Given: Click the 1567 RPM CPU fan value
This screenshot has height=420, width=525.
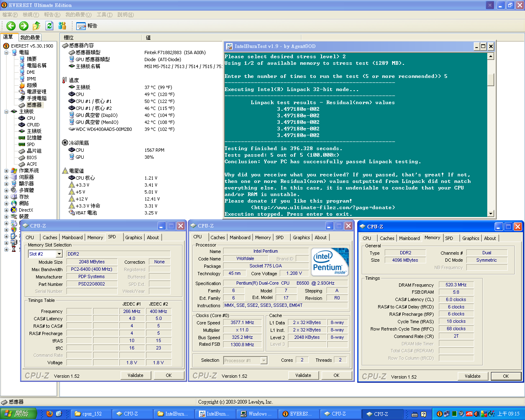Looking at the screenshot, I should (x=154, y=150).
